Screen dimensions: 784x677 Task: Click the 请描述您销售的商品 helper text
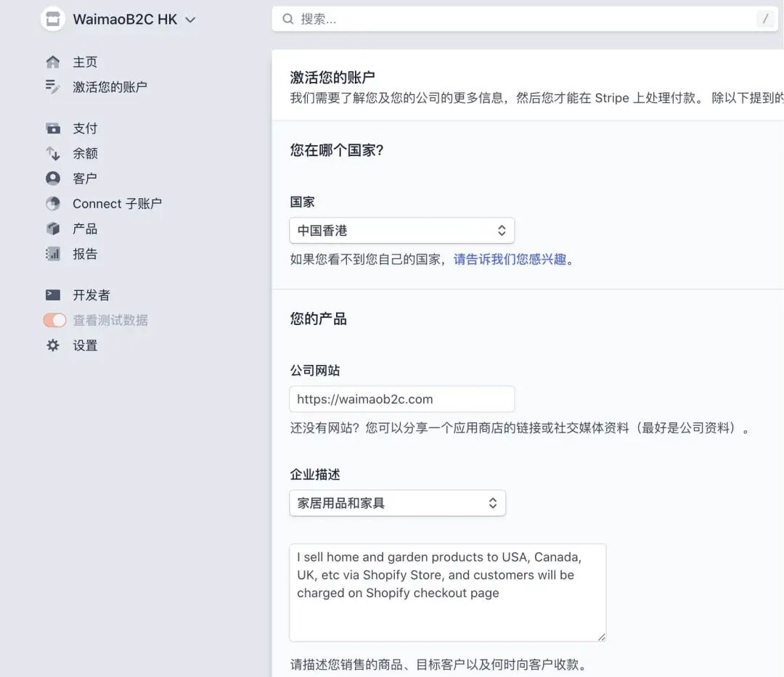(x=438, y=665)
